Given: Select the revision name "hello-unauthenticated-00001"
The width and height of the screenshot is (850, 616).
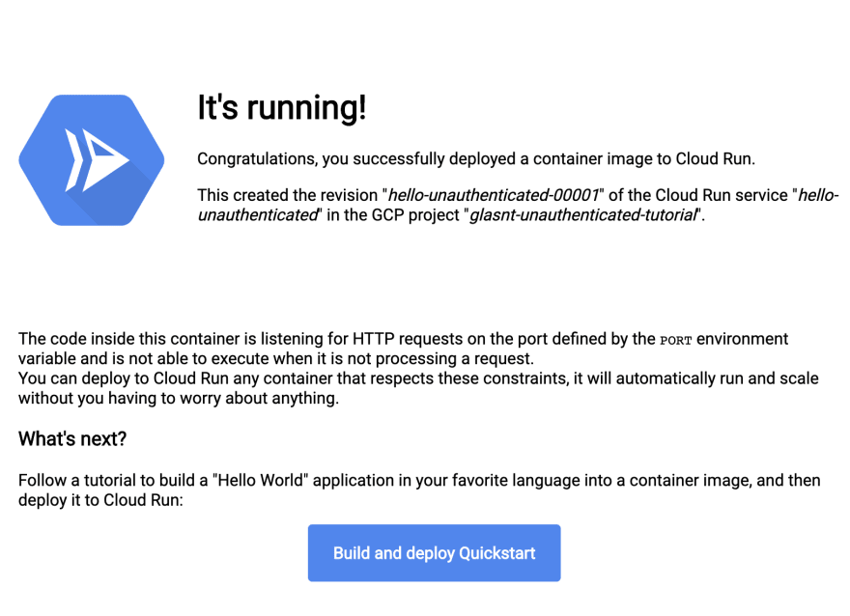Looking at the screenshot, I should [x=494, y=195].
